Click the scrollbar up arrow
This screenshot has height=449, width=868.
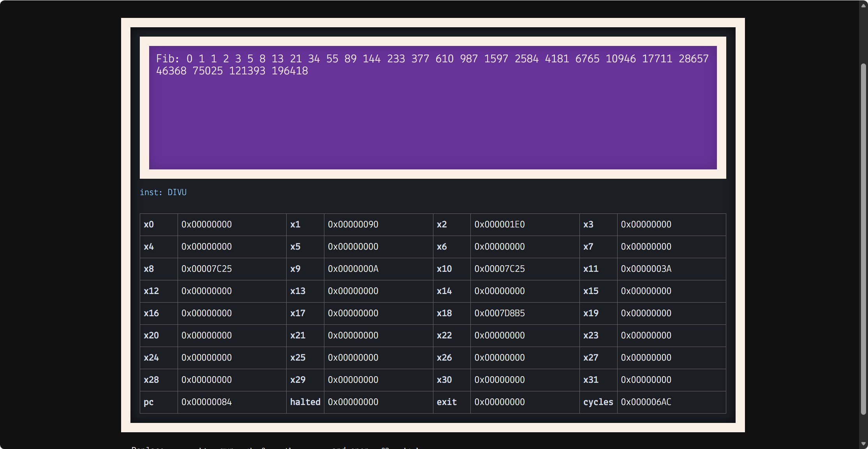863,5
